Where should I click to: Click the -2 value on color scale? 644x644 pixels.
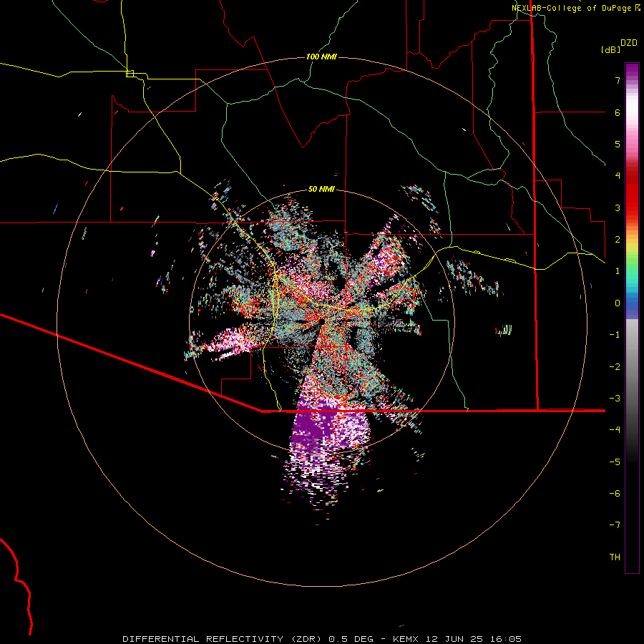tap(615, 366)
